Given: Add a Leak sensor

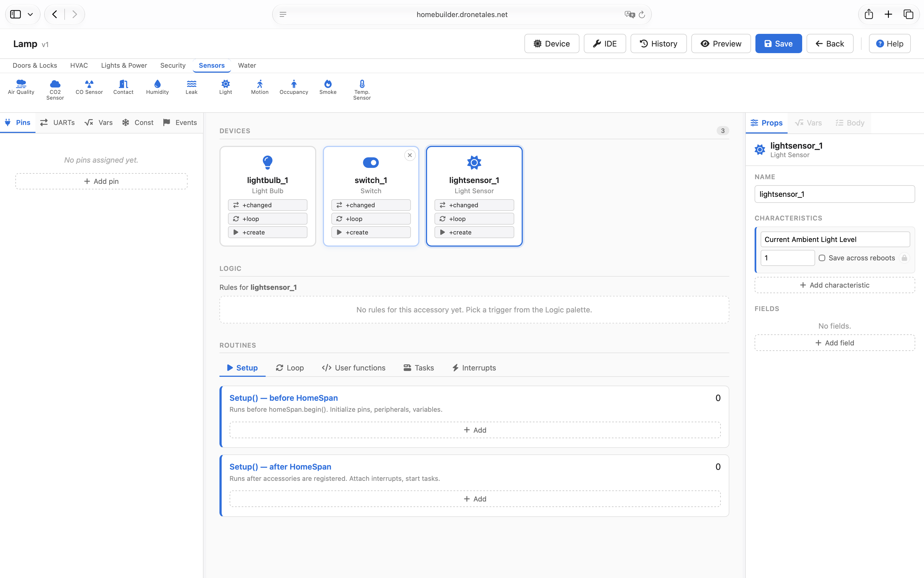Looking at the screenshot, I should click(x=191, y=87).
